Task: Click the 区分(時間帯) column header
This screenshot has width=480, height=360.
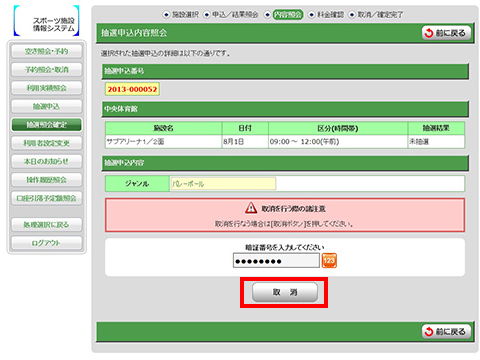Action: 338,128
